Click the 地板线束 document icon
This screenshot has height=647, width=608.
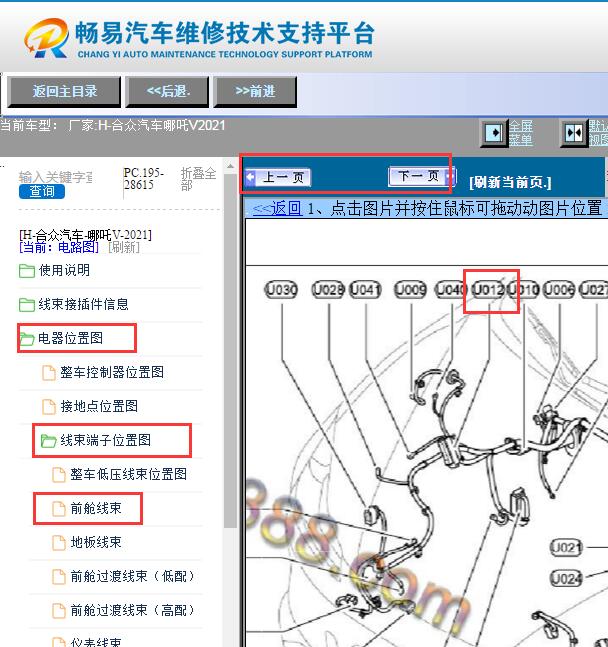click(59, 543)
